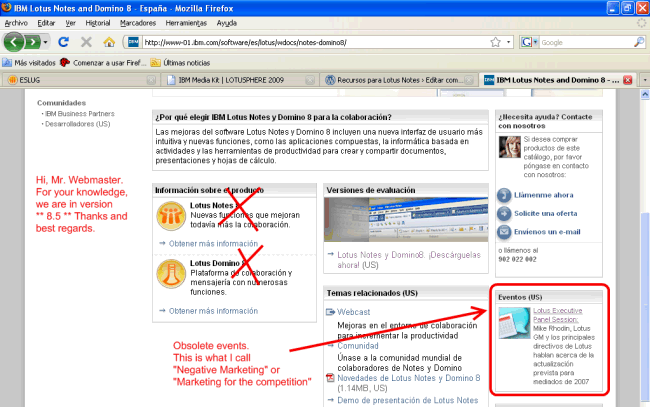Open the address bar history dropdown
Viewport: 650px width, 407px height.
[x=508, y=42]
